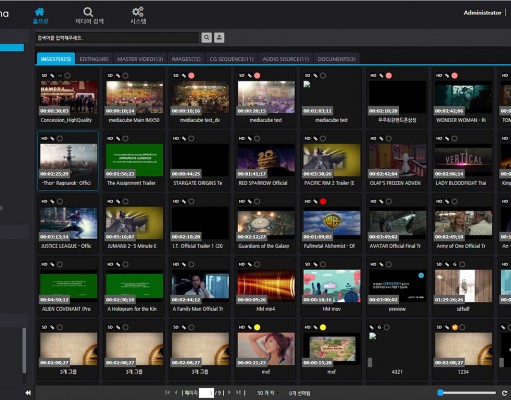Toggle the red circle on Fullmetal Alchemist card

[x=323, y=201]
